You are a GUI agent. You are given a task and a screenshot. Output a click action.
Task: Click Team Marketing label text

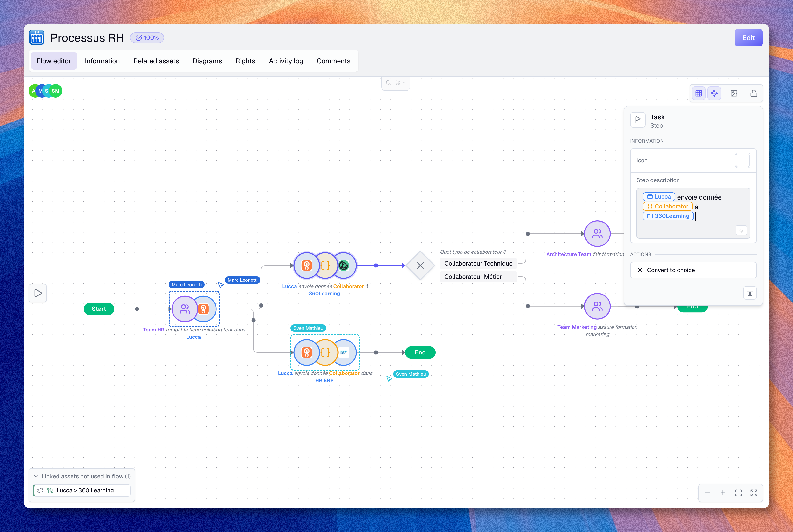pyautogui.click(x=577, y=327)
